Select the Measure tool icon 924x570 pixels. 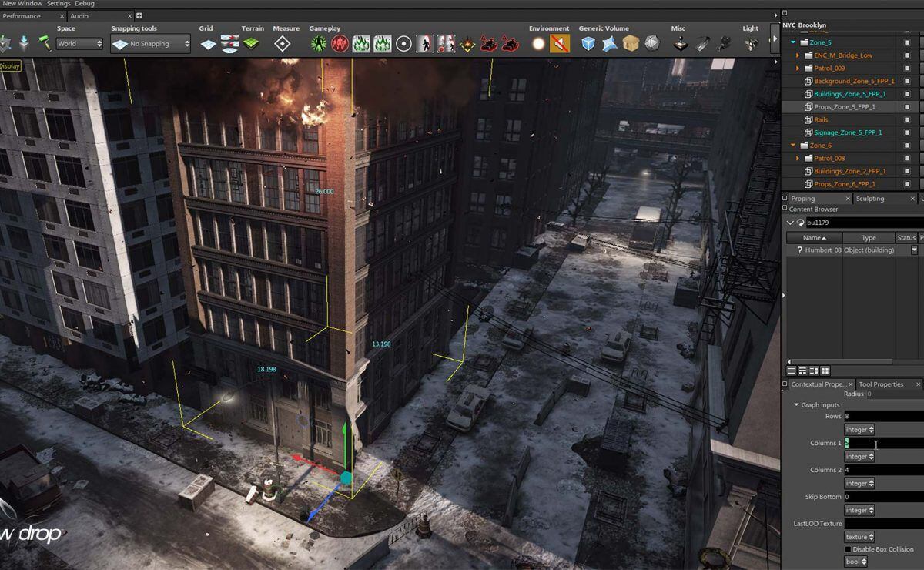point(283,44)
